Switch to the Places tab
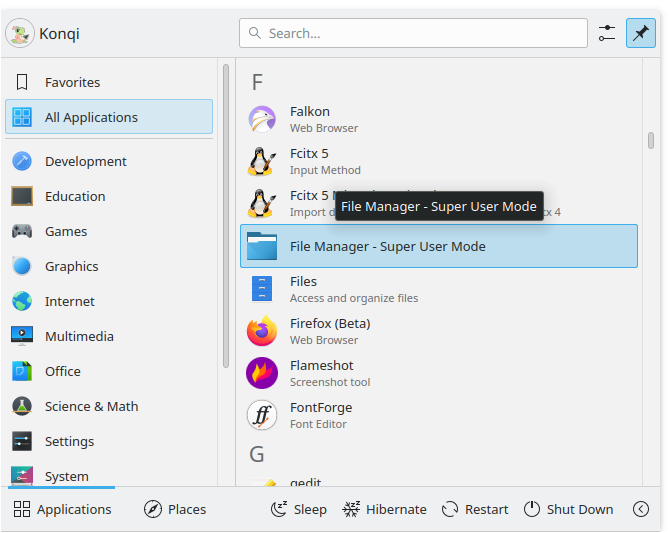The image size is (670, 533). click(175, 509)
